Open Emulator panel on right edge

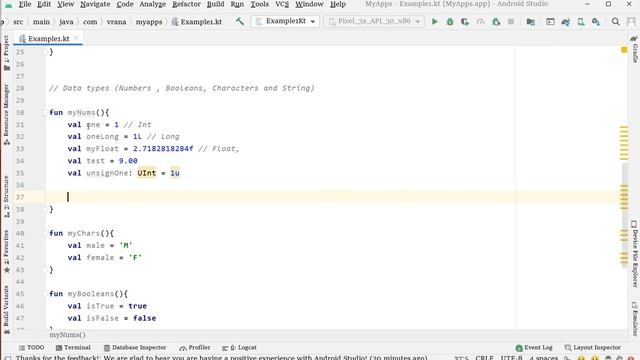[x=634, y=318]
